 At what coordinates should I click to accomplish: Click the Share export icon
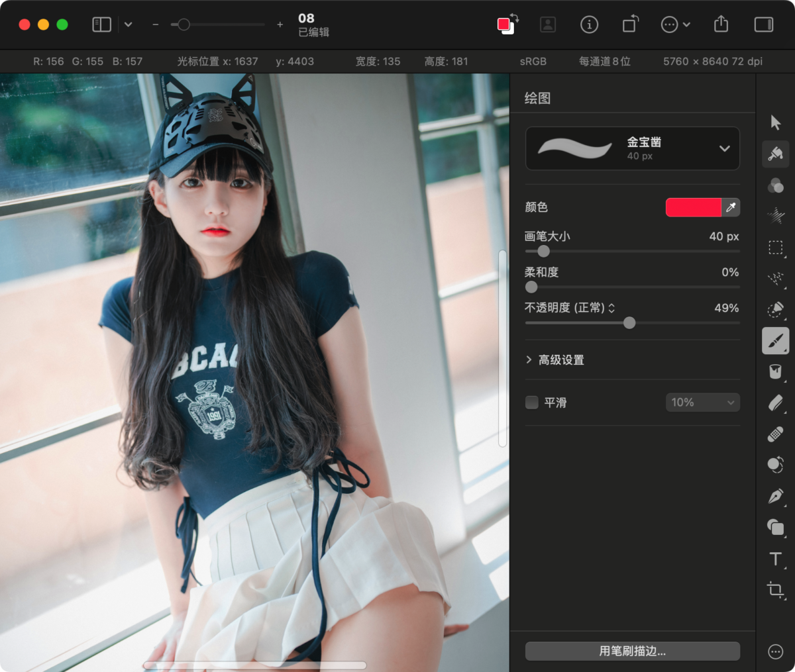[x=721, y=24]
